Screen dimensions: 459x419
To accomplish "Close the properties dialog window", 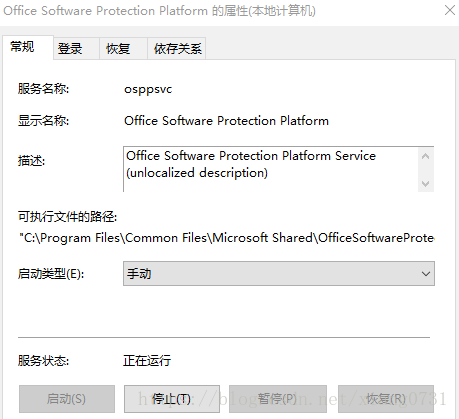I will point(450,10).
